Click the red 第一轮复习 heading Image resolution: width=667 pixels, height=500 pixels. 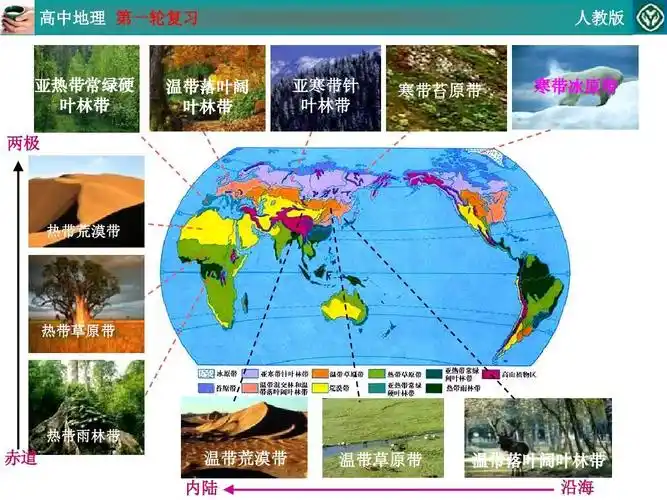tap(157, 18)
